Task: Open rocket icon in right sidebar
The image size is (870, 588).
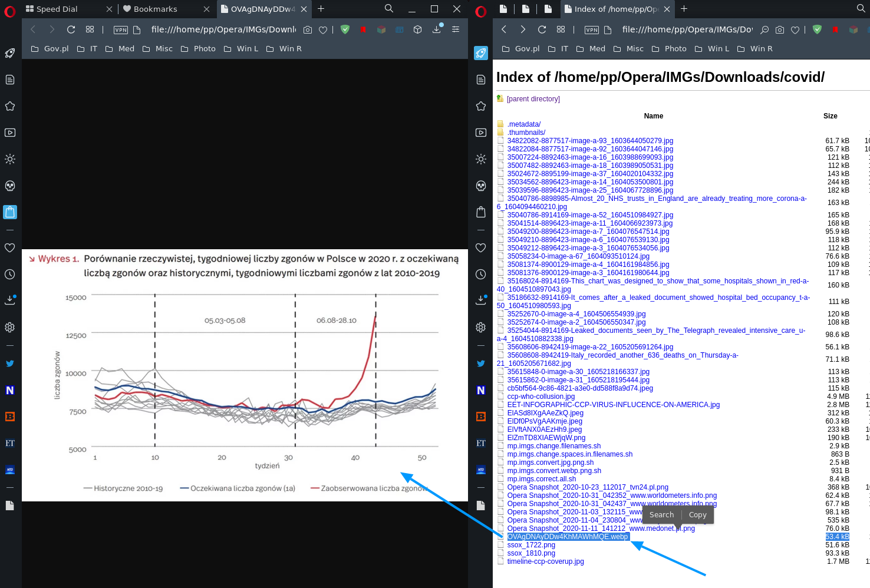Action: tap(481, 53)
